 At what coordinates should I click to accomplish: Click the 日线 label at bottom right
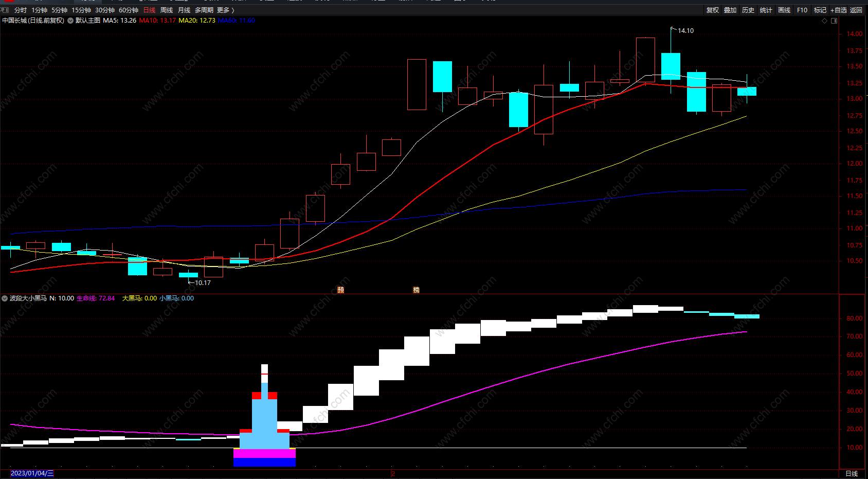pyautogui.click(x=852, y=474)
